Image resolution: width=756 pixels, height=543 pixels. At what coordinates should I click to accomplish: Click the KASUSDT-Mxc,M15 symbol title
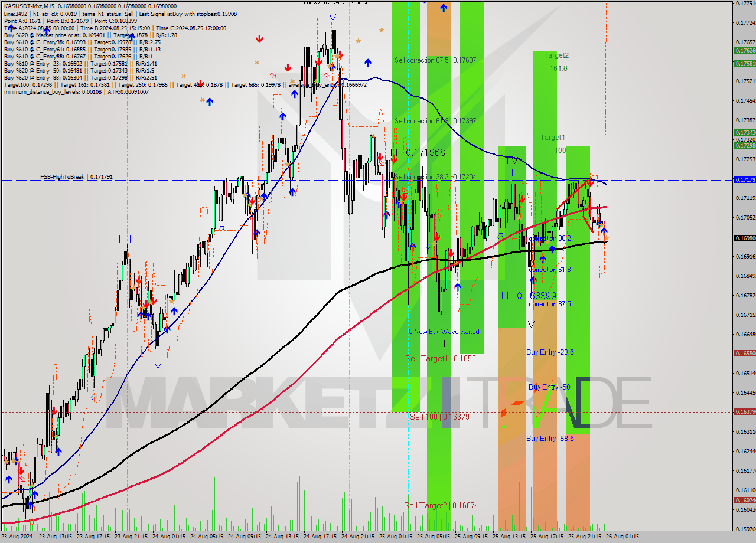click(29, 5)
